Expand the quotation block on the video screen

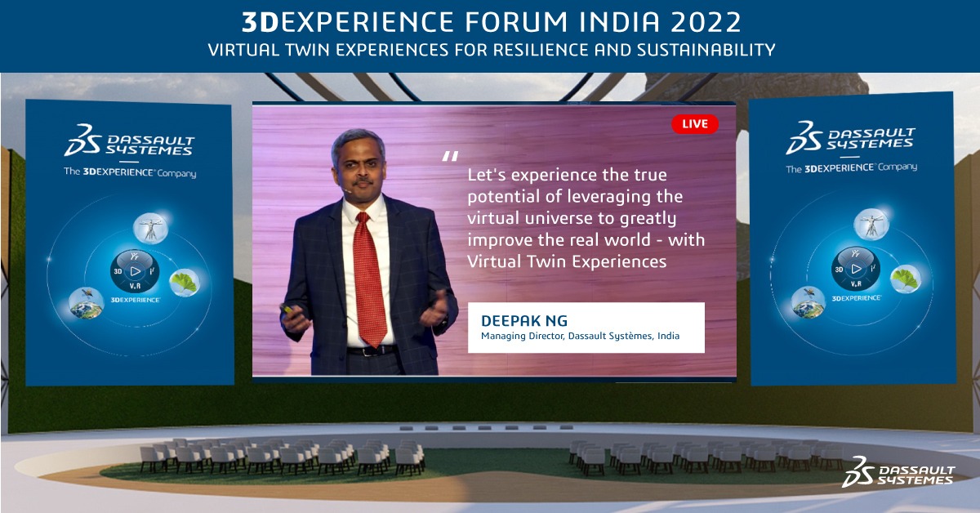(588, 221)
